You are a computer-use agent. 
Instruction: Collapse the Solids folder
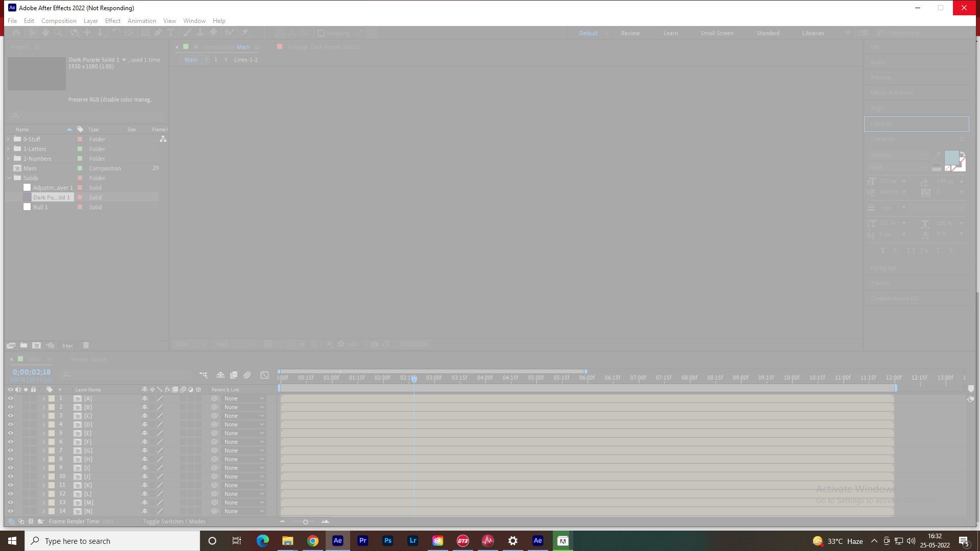click(9, 178)
